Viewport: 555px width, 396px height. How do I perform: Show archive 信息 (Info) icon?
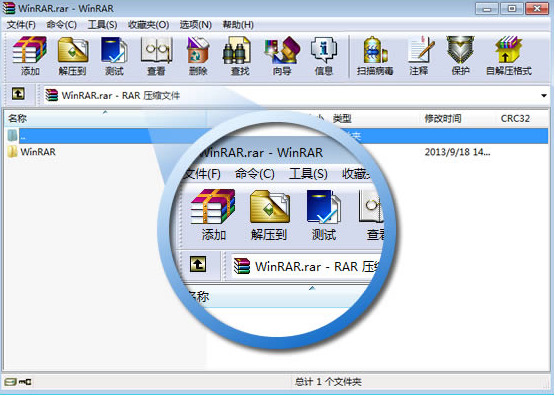[324, 56]
